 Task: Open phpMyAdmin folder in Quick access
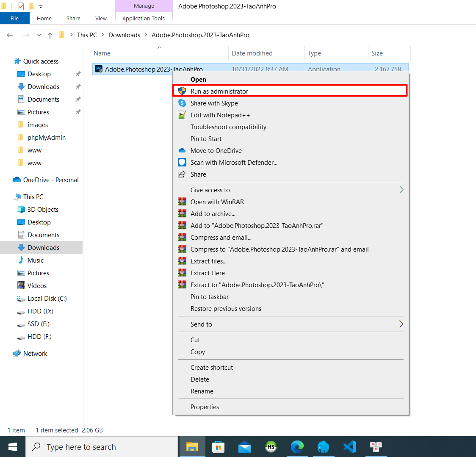point(47,137)
